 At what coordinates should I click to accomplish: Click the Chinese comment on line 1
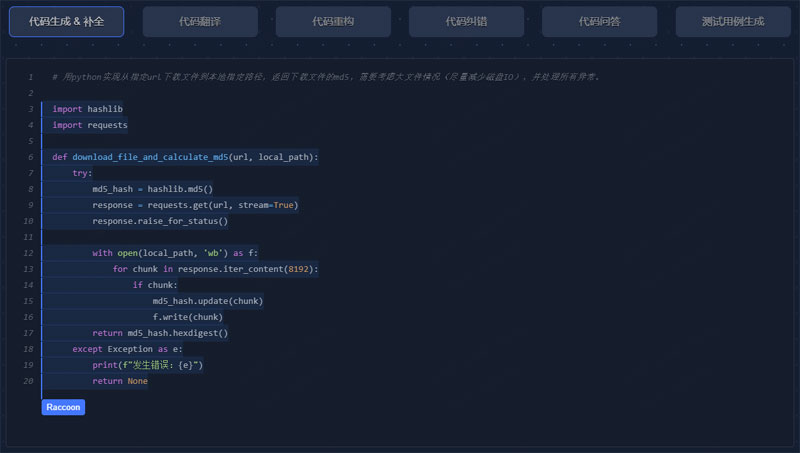tap(326, 76)
